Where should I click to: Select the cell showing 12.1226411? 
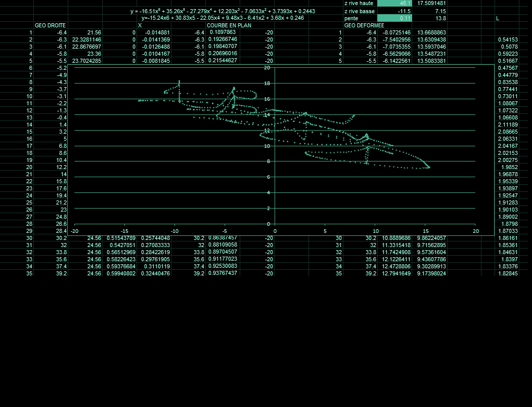(x=394, y=259)
